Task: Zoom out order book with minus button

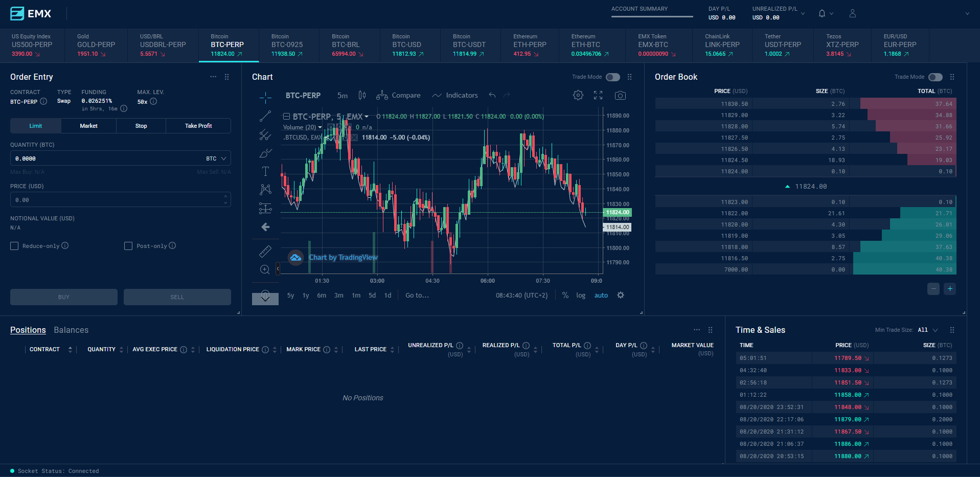Action: (x=933, y=289)
